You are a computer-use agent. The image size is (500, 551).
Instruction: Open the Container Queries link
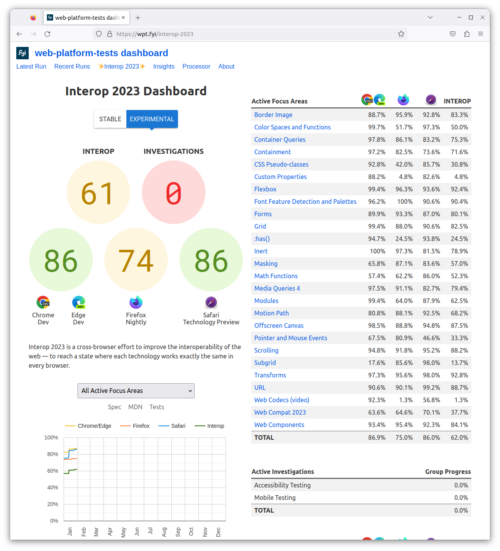[280, 140]
